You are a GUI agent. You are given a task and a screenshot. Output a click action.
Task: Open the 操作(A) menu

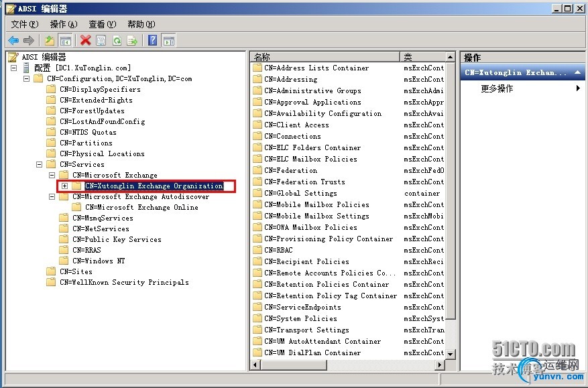coord(64,24)
